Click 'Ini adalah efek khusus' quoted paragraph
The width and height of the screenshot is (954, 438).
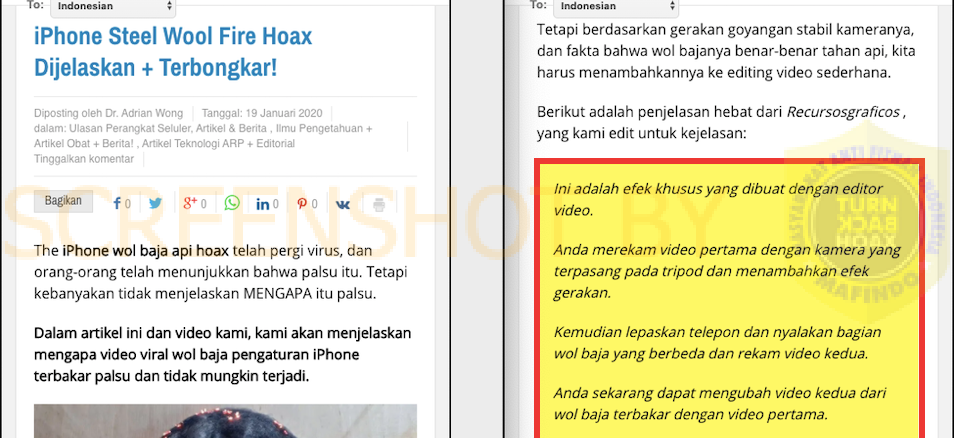(718, 200)
